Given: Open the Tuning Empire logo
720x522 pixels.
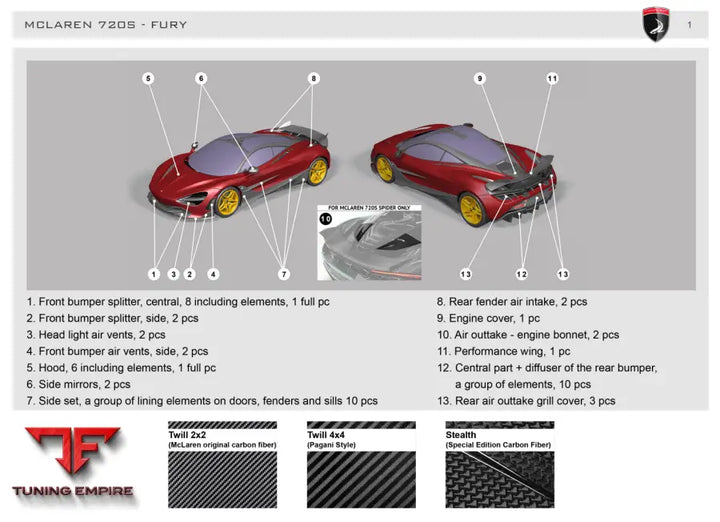Looking at the screenshot, I should coord(67,463).
